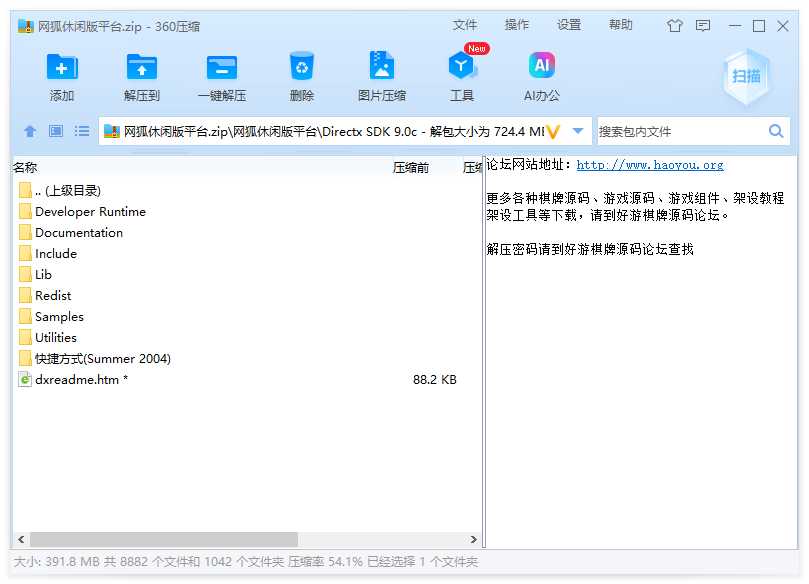Click the scroll right arrow
809x584 pixels.
tap(474, 539)
